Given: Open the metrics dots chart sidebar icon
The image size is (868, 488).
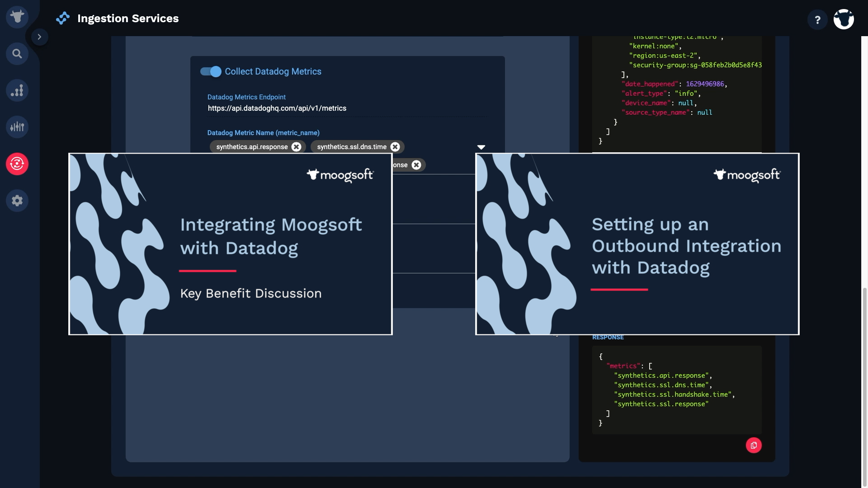Looking at the screenshot, I should (17, 90).
